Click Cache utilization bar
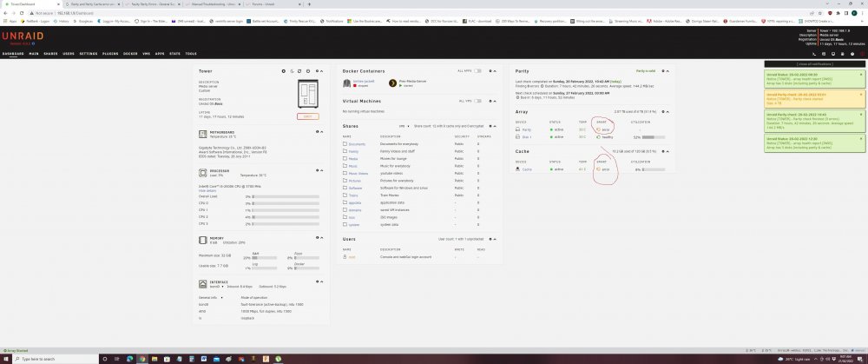 pos(654,169)
